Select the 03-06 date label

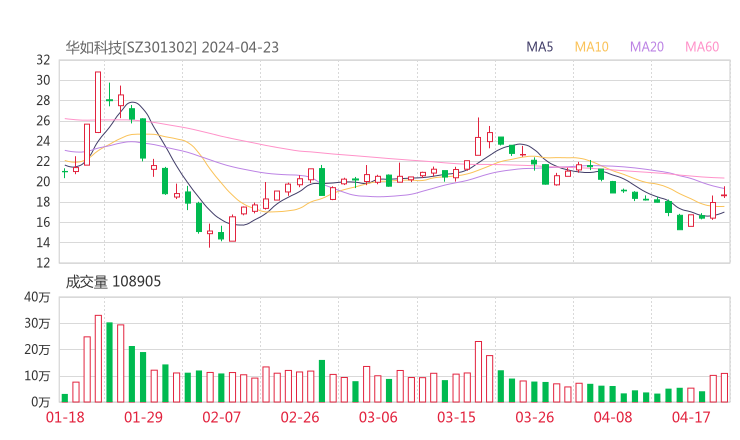pyautogui.click(x=378, y=417)
